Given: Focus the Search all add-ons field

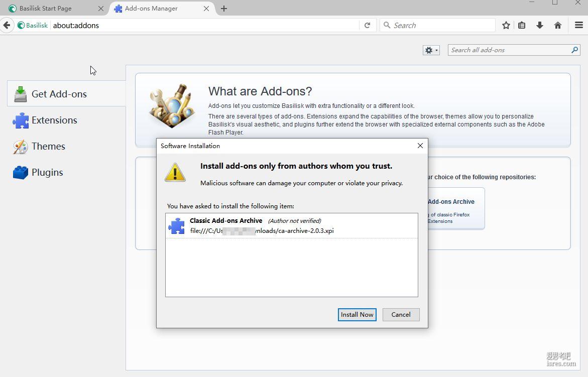Looking at the screenshot, I should coord(508,50).
